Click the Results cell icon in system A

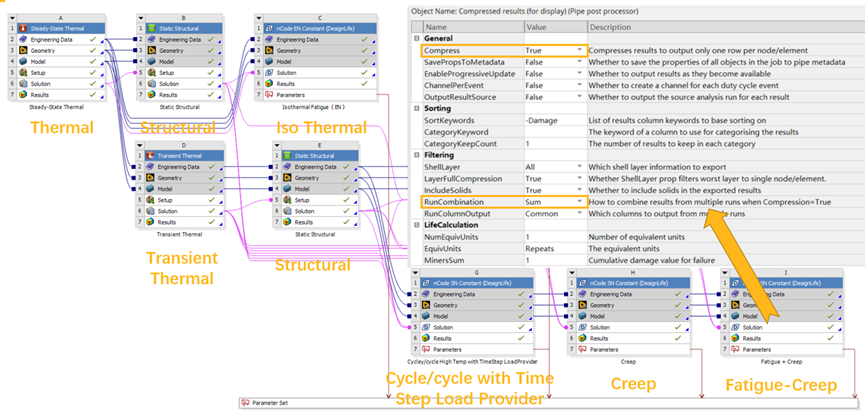pyautogui.click(x=23, y=95)
